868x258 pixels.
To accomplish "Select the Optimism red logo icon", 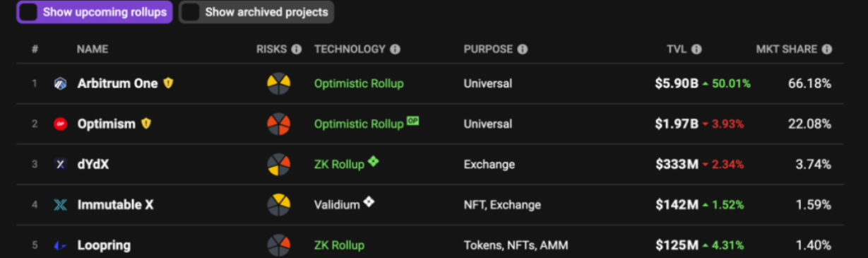I will (x=60, y=124).
